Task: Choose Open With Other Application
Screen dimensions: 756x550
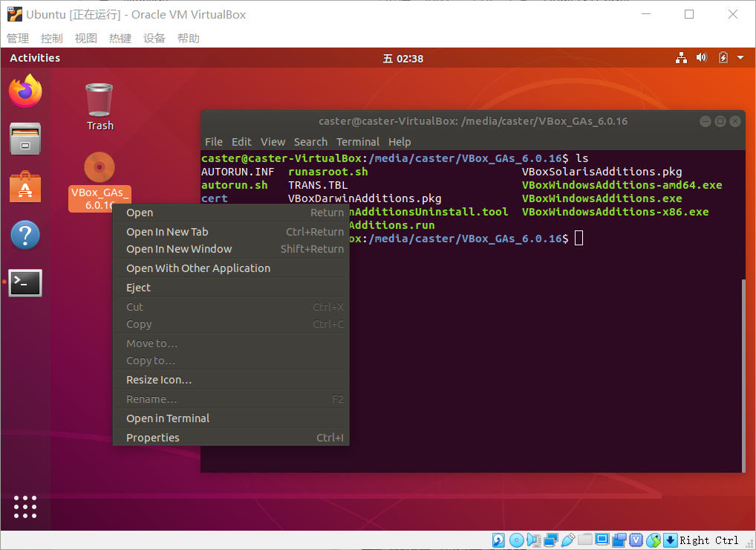Action: (231, 268)
